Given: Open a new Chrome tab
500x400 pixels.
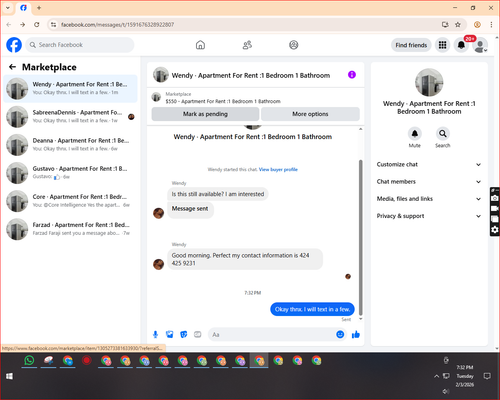Looking at the screenshot, I should [39, 8].
